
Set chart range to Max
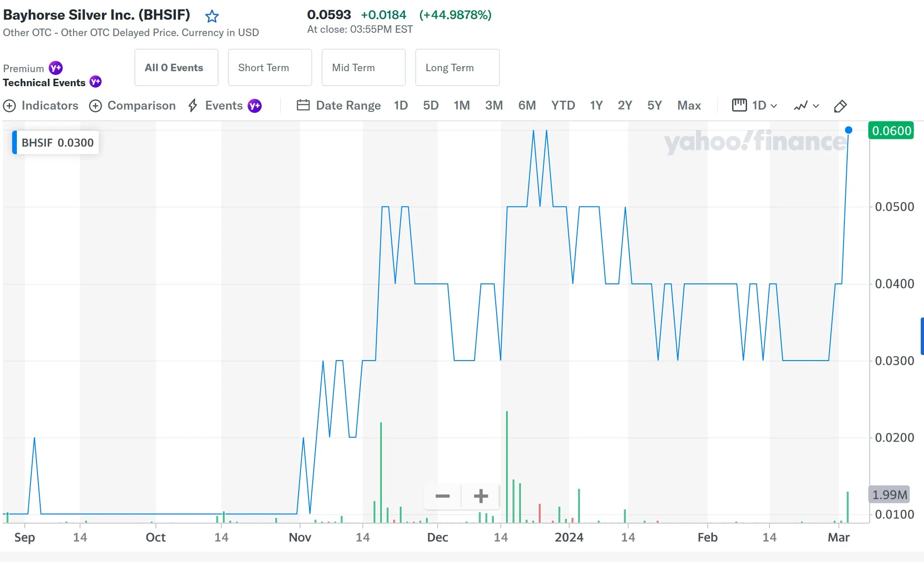point(689,105)
